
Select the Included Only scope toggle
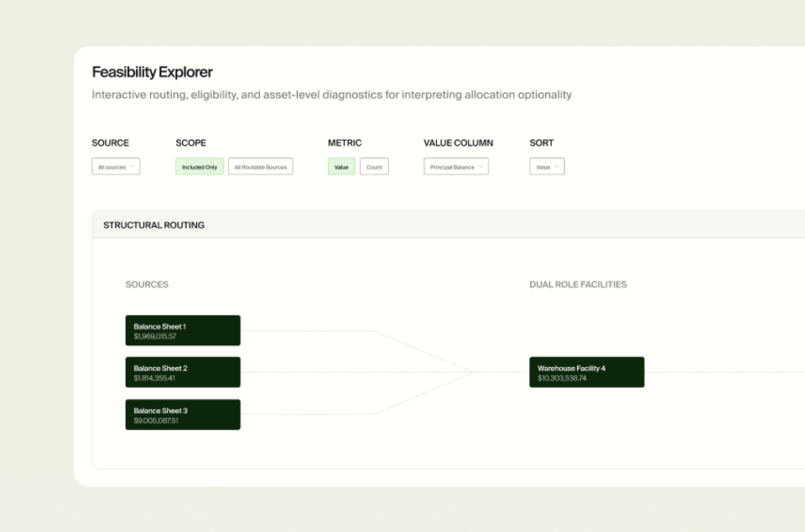pyautogui.click(x=200, y=166)
